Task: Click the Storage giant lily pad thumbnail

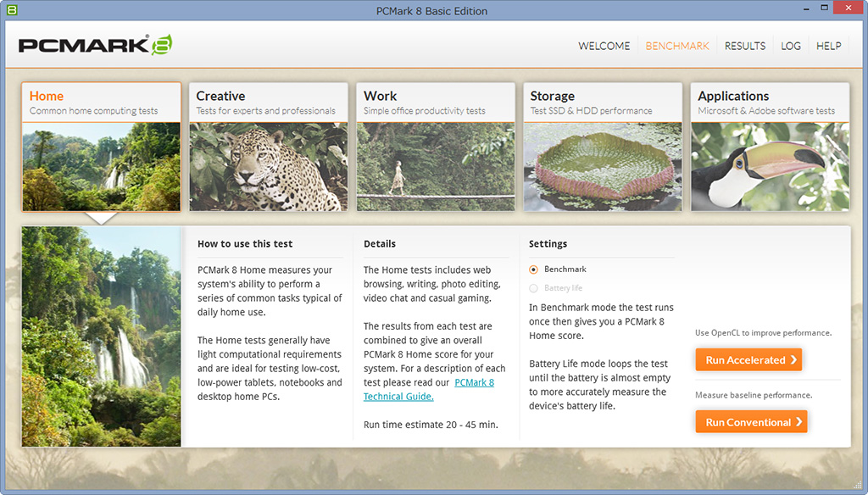Action: pyautogui.click(x=603, y=167)
